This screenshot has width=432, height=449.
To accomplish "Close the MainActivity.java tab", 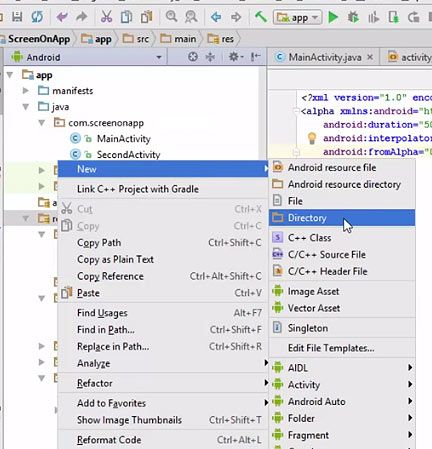I will pos(370,57).
